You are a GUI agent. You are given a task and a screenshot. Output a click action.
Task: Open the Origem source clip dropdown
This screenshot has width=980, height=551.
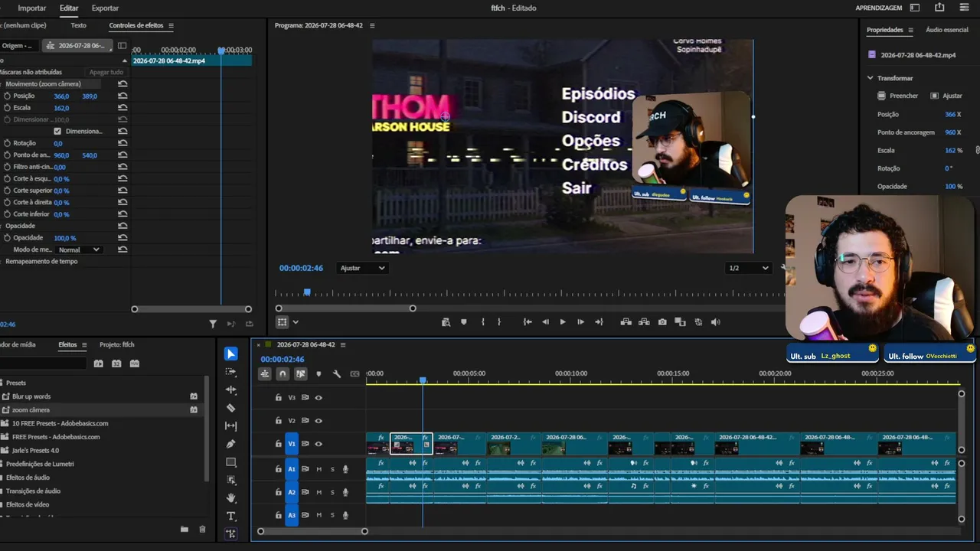point(18,46)
